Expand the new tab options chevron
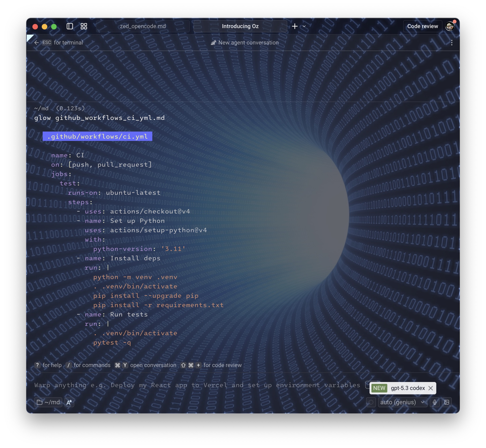The width and height of the screenshot is (486, 448). (304, 26)
